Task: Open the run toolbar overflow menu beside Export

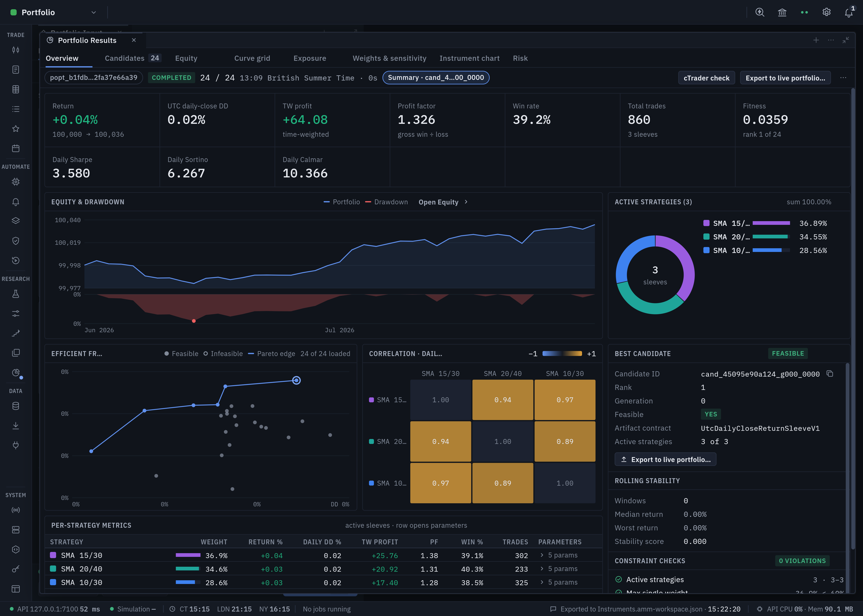Action: tap(843, 78)
